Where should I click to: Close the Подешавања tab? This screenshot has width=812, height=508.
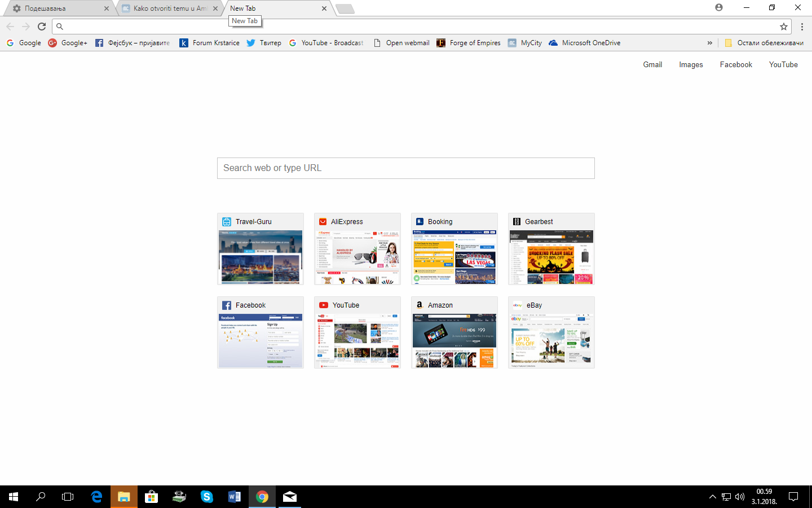(x=107, y=8)
